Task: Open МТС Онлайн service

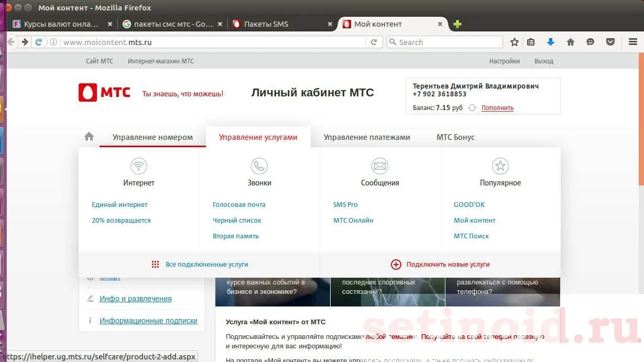Action: (x=353, y=221)
